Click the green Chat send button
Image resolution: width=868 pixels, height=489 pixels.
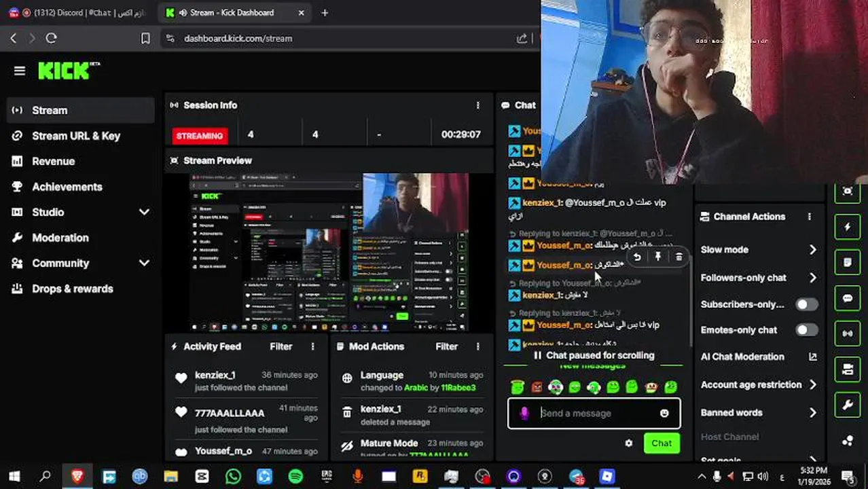(x=661, y=443)
